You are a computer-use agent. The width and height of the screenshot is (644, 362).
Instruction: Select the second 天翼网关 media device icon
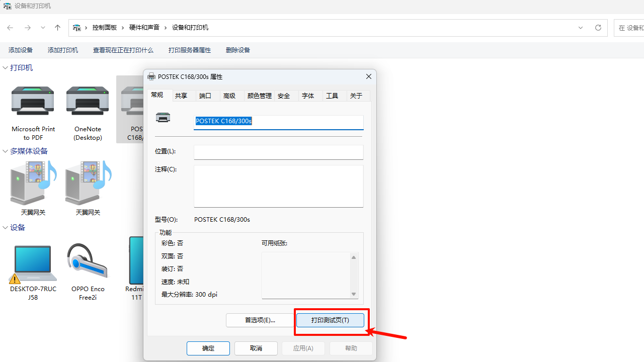click(x=88, y=183)
